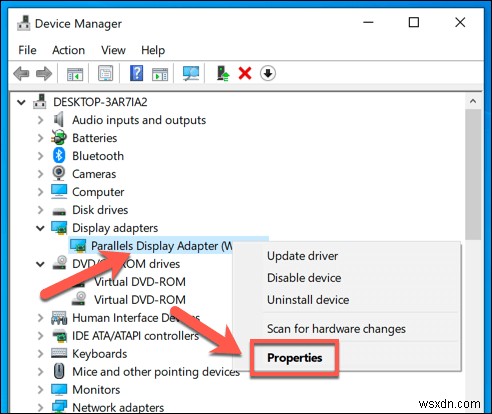This screenshot has width=492, height=414.
Task: Expand the Bluetooth category
Action: click(40, 156)
